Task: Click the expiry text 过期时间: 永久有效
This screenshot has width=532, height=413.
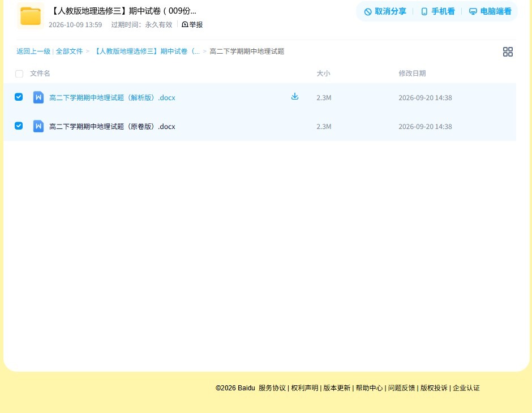Action: [x=142, y=25]
